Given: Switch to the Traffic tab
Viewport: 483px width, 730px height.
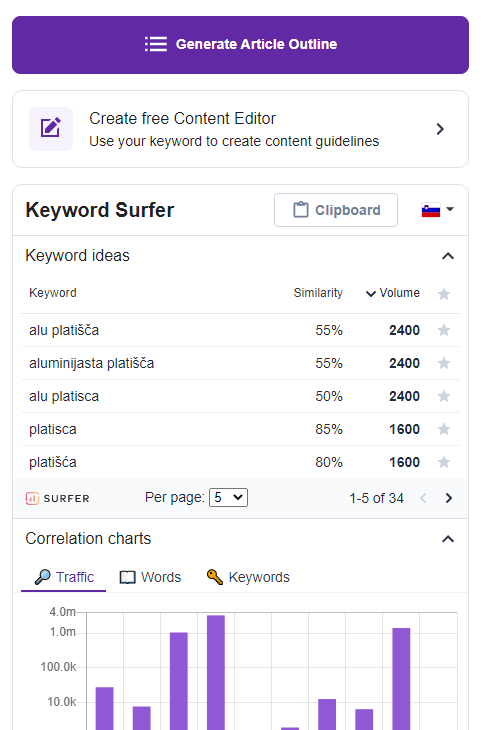Looking at the screenshot, I should pos(64,577).
